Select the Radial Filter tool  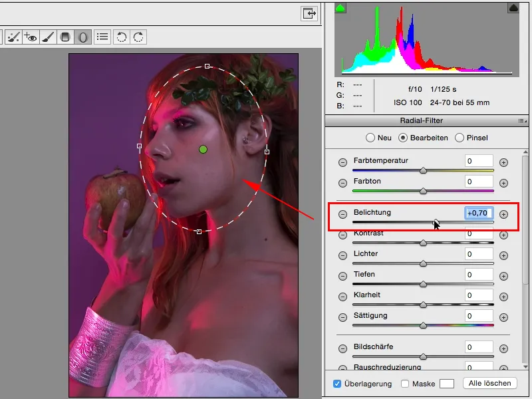(x=82, y=37)
